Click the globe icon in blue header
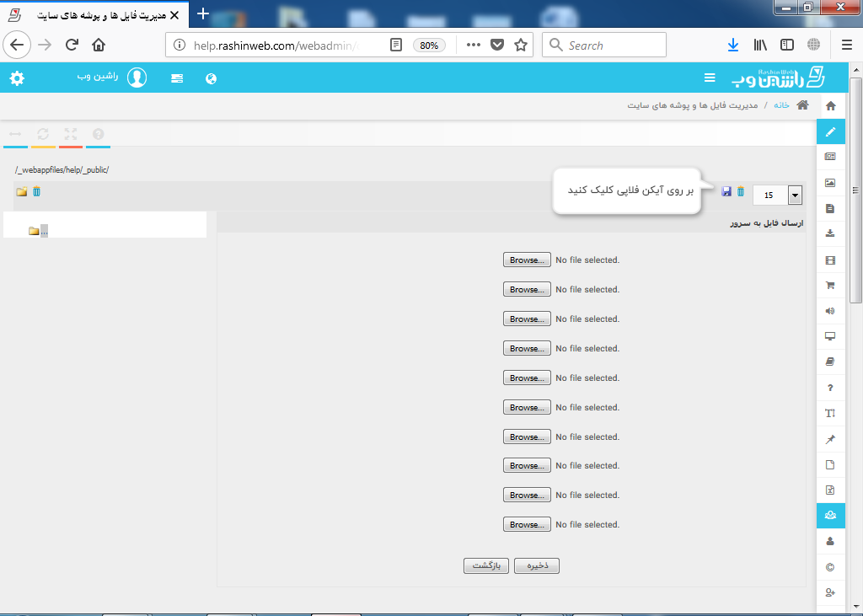863x616 pixels. pyautogui.click(x=211, y=78)
